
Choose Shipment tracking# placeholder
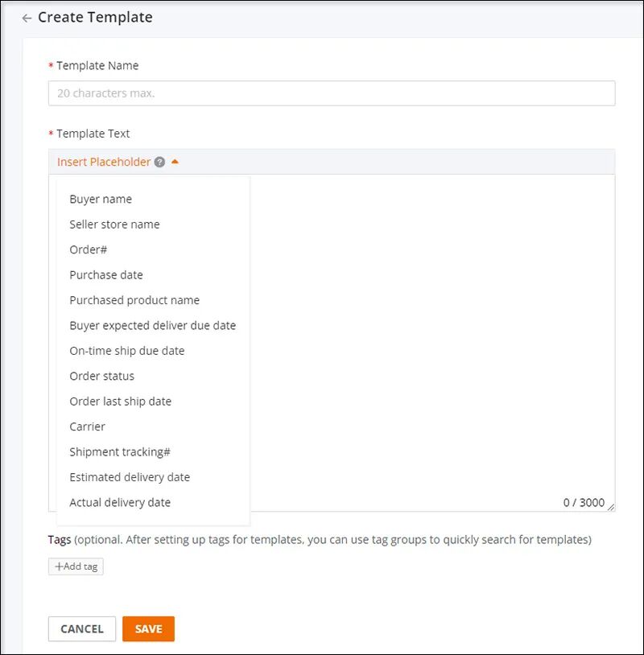[120, 452]
